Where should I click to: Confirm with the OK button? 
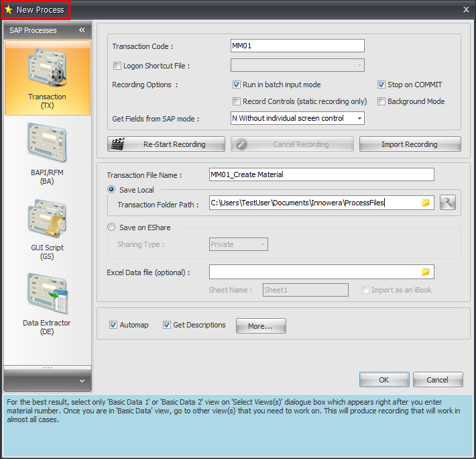[384, 380]
